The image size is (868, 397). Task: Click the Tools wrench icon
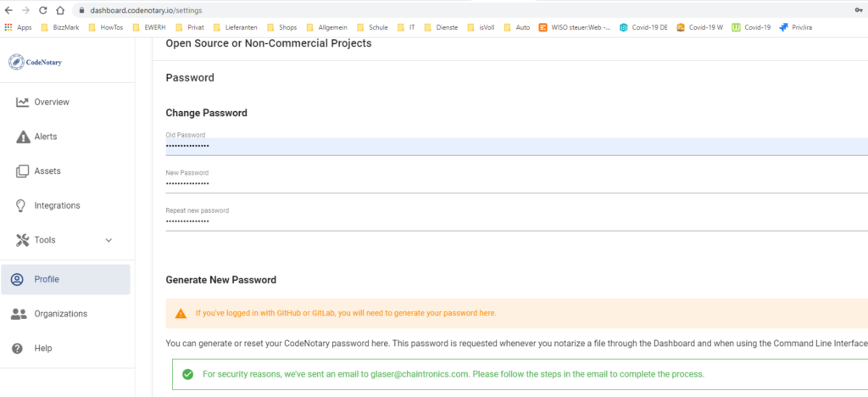coord(22,240)
